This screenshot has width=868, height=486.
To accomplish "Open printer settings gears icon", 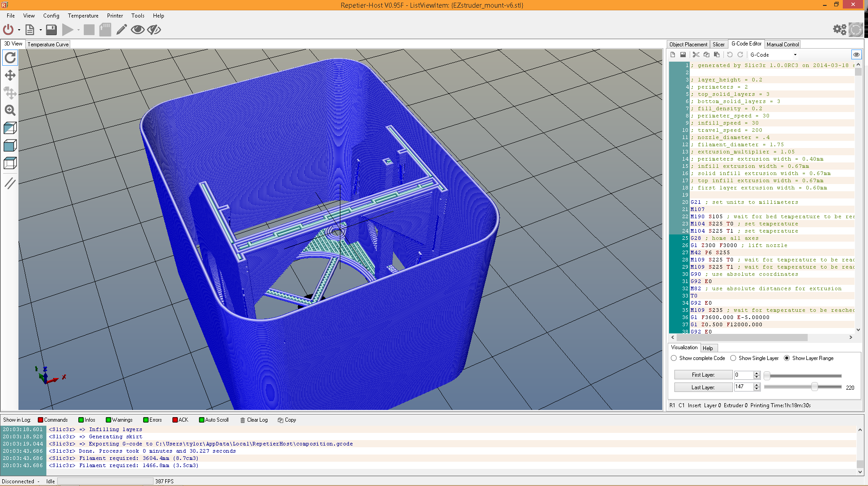I will point(839,30).
